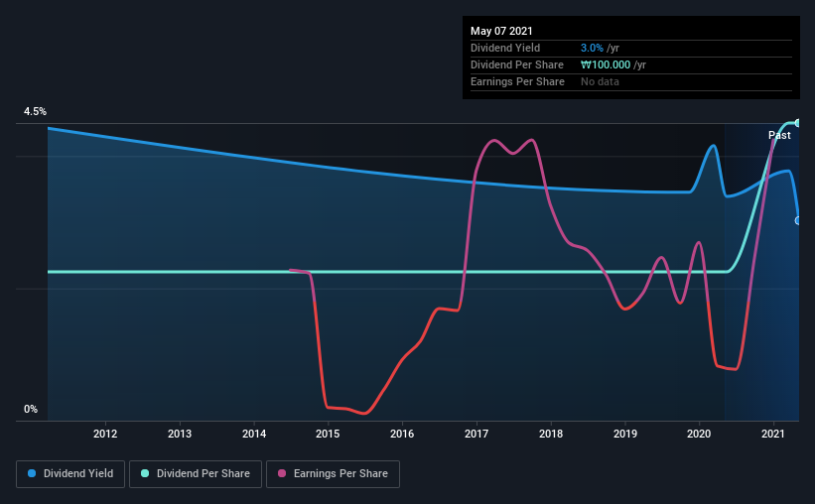The image size is (815, 504).
Task: Click the 2021 x-axis label
Action: (x=773, y=434)
